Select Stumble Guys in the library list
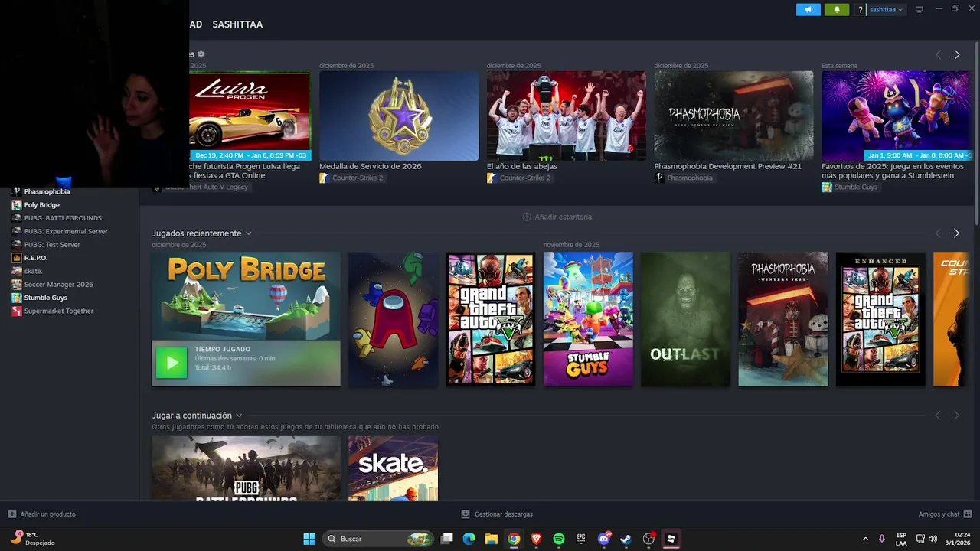The width and height of the screenshot is (980, 551). click(45, 298)
